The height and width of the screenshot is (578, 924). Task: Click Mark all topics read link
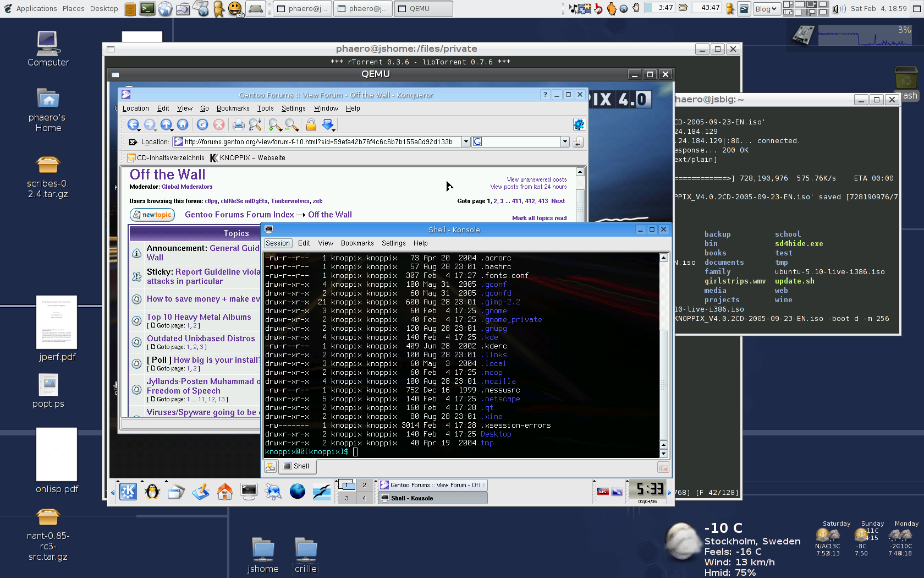539,218
